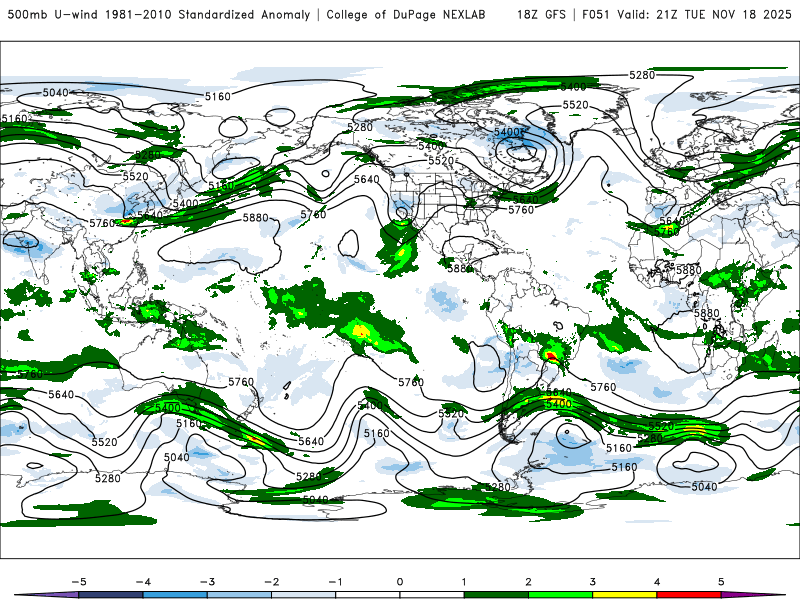Viewport: 800px width, 600px height.
Task: Click the '5640' contour label off western North America
Action: (x=367, y=179)
